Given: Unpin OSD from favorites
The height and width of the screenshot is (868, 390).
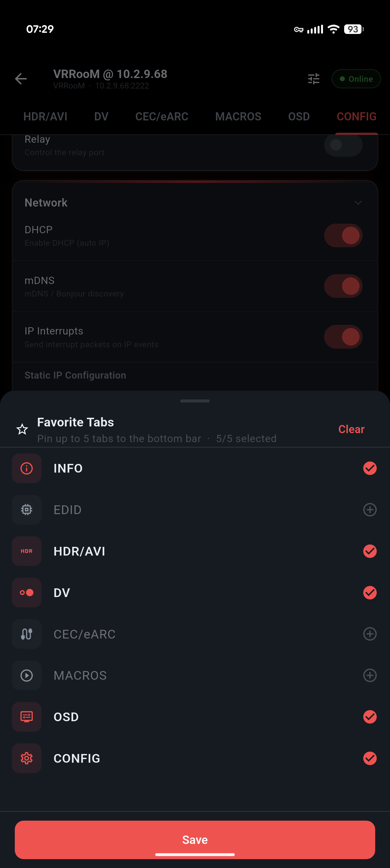Looking at the screenshot, I should coord(370,717).
